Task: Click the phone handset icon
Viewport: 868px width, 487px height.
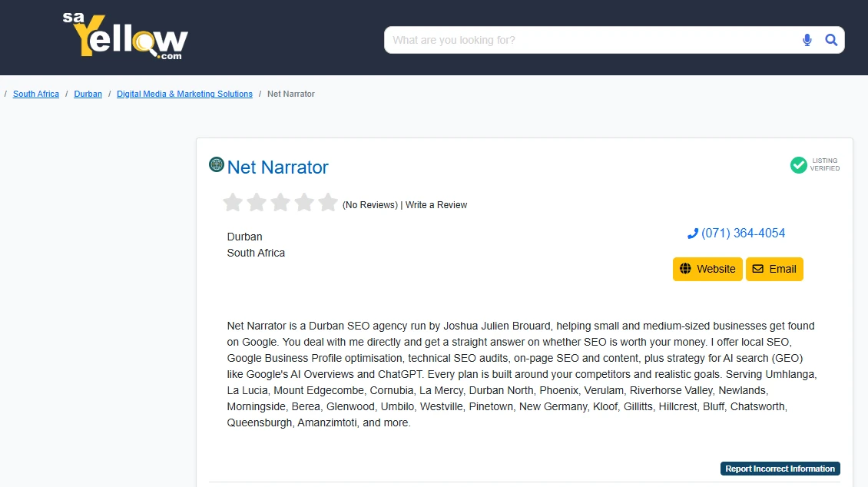Action: [x=693, y=234]
